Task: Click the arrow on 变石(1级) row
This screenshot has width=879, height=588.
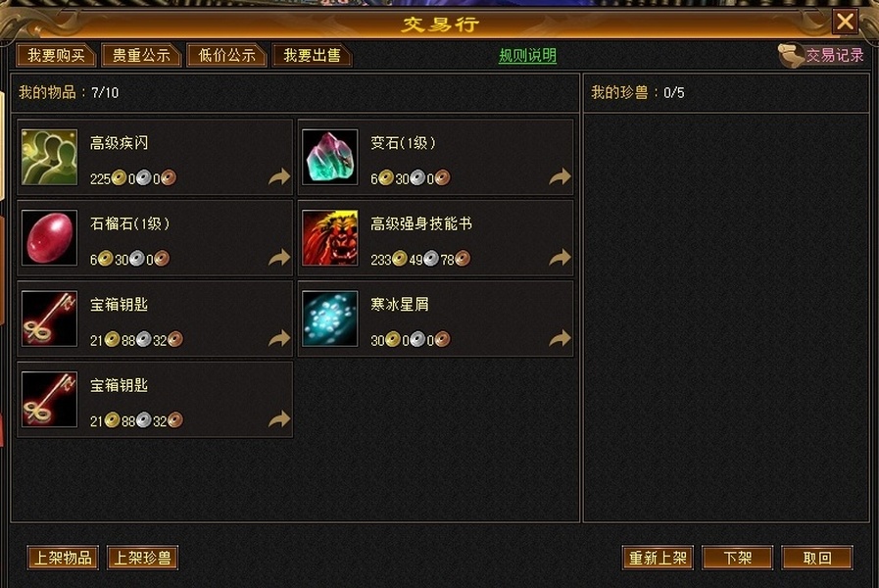Action: pos(560,176)
